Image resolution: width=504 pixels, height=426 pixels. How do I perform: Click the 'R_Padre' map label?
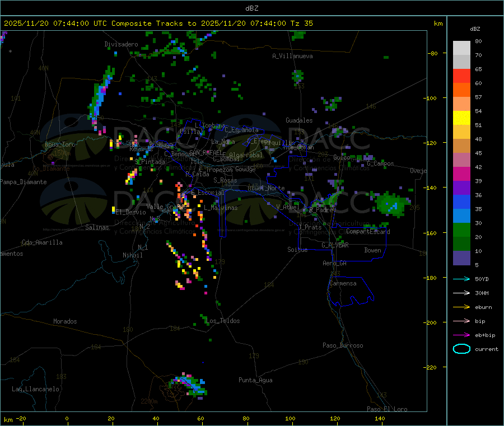point(321,210)
